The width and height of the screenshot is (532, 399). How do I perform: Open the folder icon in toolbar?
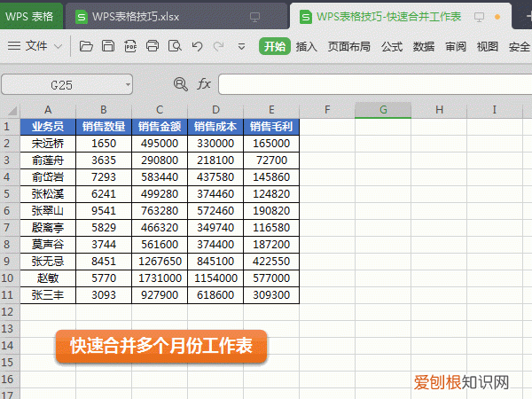pyautogui.click(x=86, y=46)
